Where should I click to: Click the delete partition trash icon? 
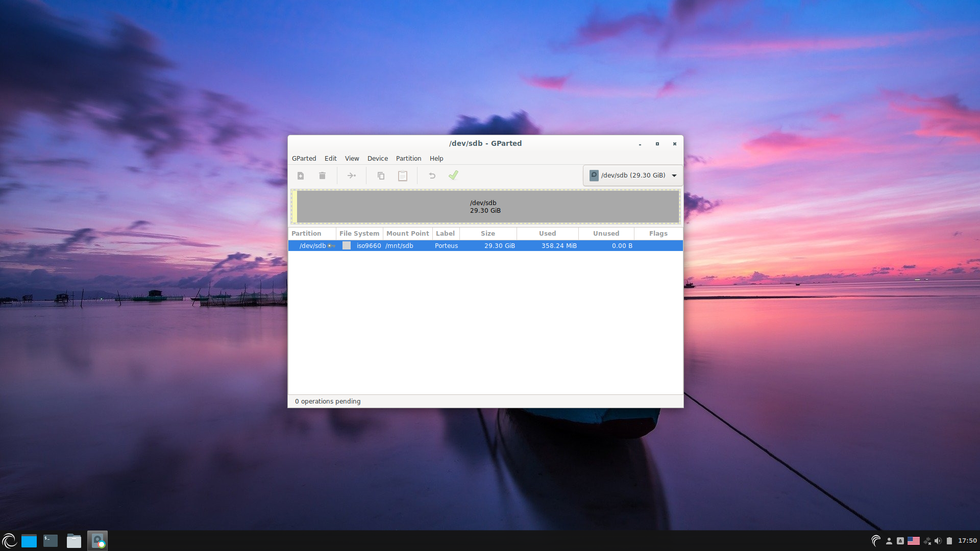(322, 176)
